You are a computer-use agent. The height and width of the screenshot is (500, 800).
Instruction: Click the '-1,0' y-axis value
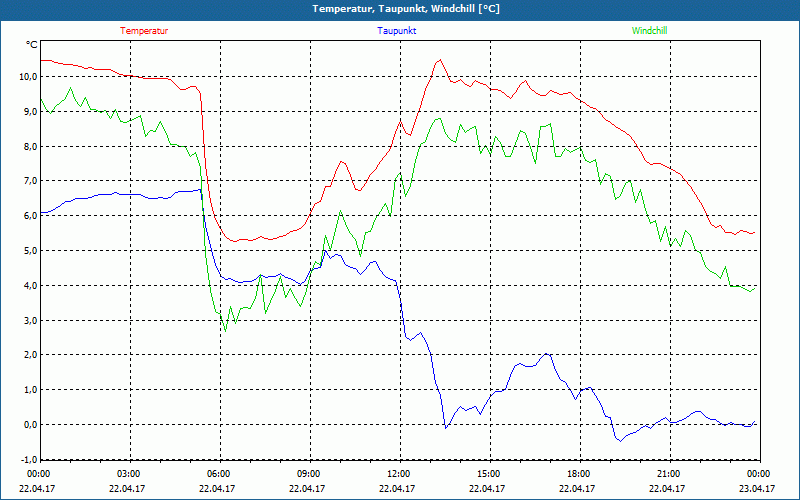[x=29, y=459]
